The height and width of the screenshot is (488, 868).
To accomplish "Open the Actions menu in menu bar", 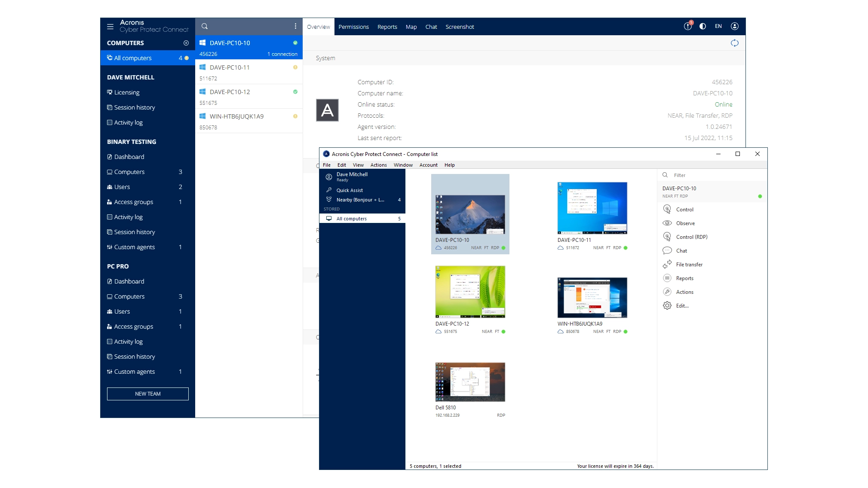I will 378,165.
